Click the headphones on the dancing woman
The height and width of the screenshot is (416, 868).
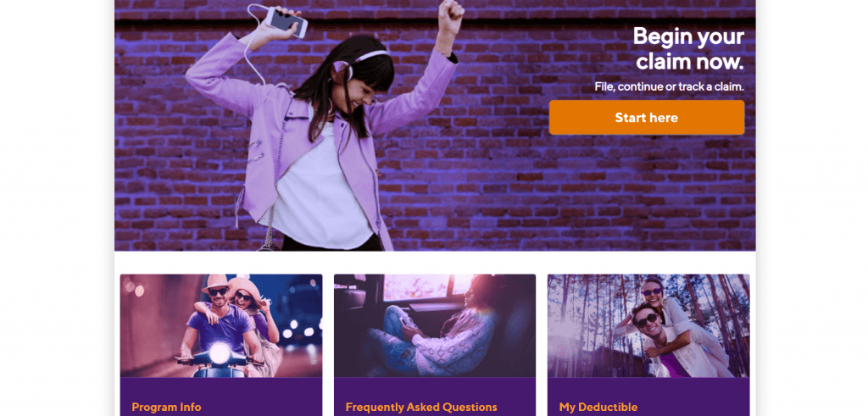pyautogui.click(x=354, y=63)
